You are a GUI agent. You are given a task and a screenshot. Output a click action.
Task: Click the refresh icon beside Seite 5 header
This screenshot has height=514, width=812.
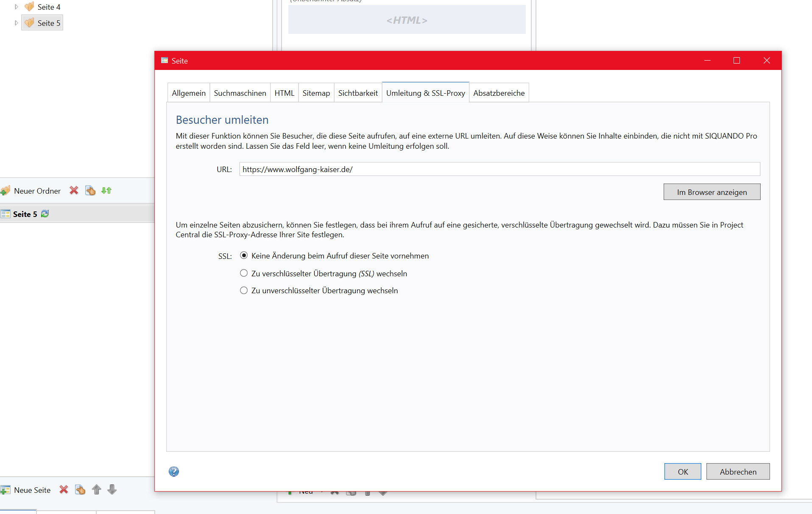pos(45,214)
